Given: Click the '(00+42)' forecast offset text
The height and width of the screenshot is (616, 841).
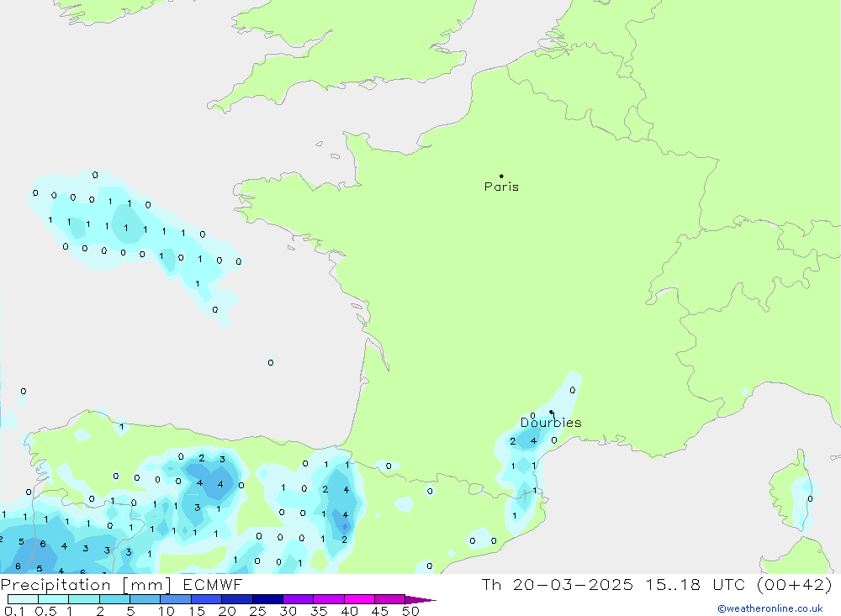Looking at the screenshot, I should [795, 584].
